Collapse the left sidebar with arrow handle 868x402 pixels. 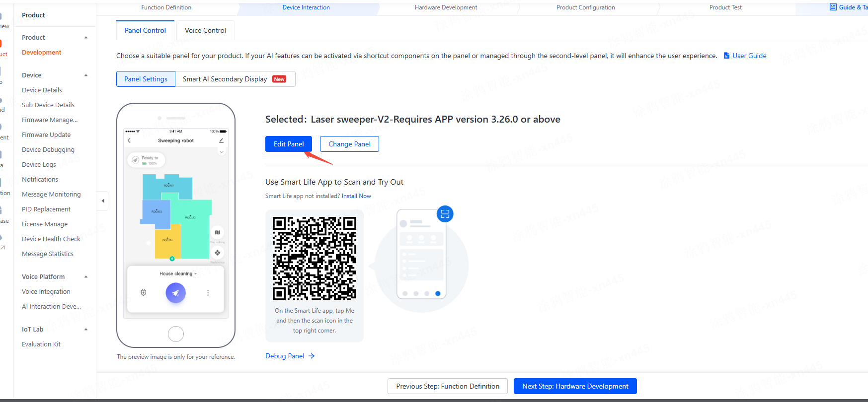click(x=103, y=201)
